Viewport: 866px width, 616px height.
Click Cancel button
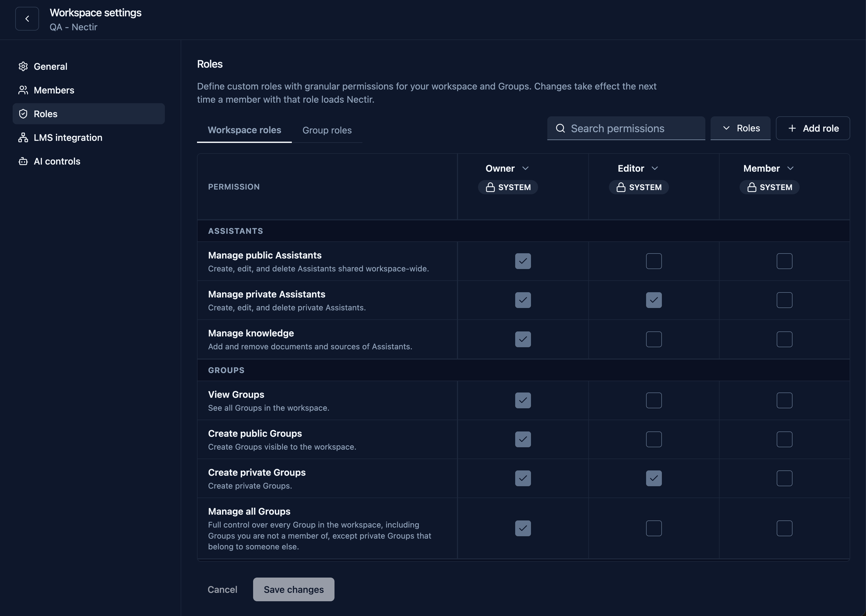[222, 589]
